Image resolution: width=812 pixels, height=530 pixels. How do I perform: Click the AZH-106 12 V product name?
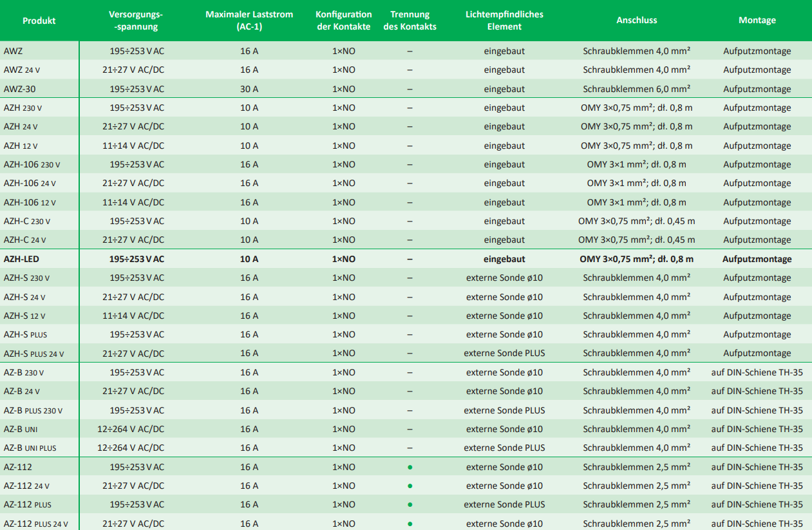pos(30,202)
